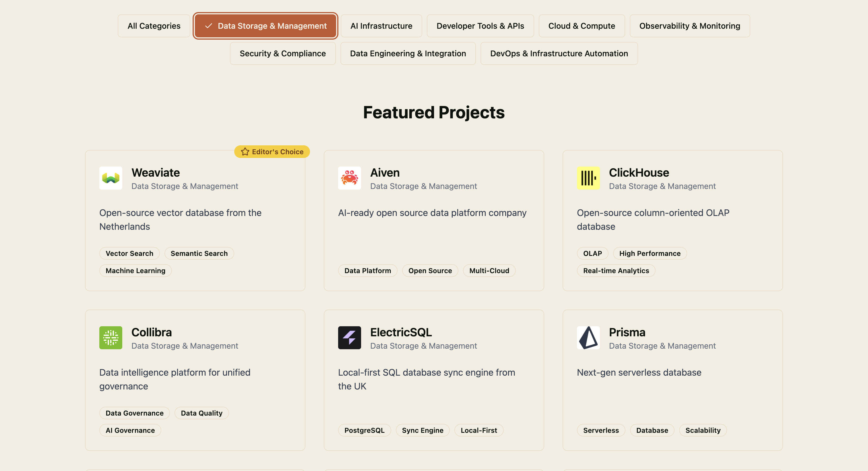Click the Weaviate logo icon
Viewport: 868px width, 471px height.
click(x=111, y=178)
